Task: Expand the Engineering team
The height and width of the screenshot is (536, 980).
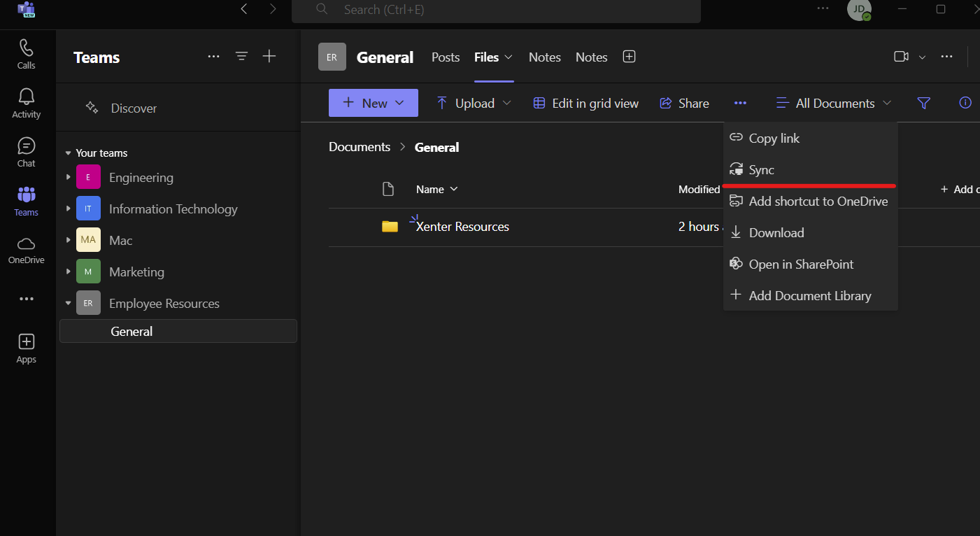Action: point(69,177)
